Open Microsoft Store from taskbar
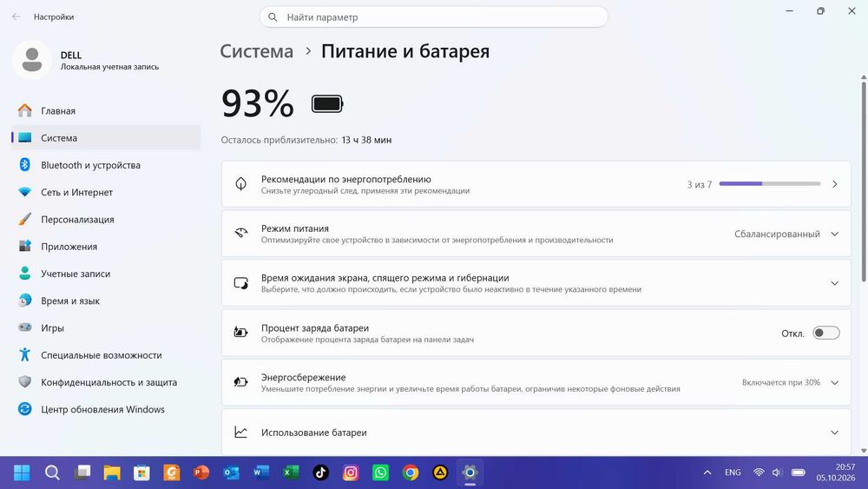868x489 pixels. [x=141, y=472]
